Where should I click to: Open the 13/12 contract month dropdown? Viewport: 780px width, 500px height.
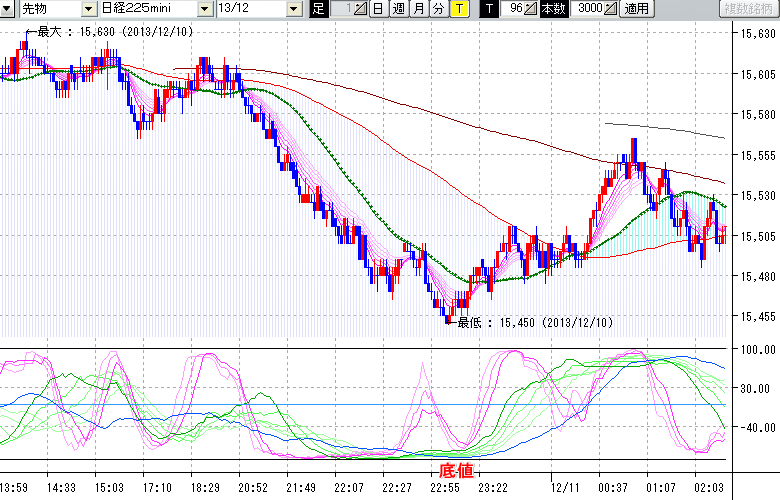tap(293, 9)
